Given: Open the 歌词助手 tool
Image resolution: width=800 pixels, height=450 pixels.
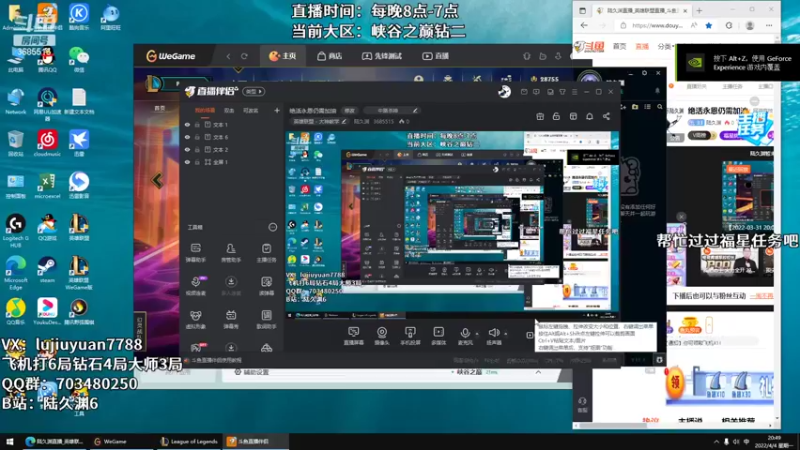Looking at the screenshot, I should tap(266, 319).
